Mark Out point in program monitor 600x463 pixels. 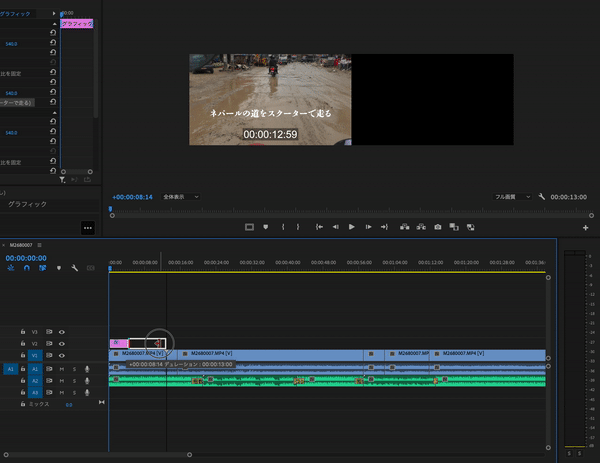[x=298, y=227]
